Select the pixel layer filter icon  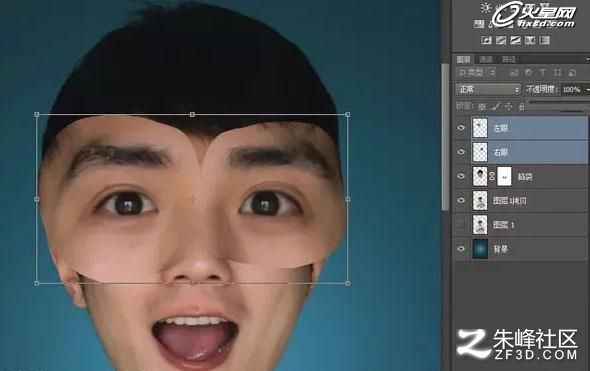(x=514, y=73)
